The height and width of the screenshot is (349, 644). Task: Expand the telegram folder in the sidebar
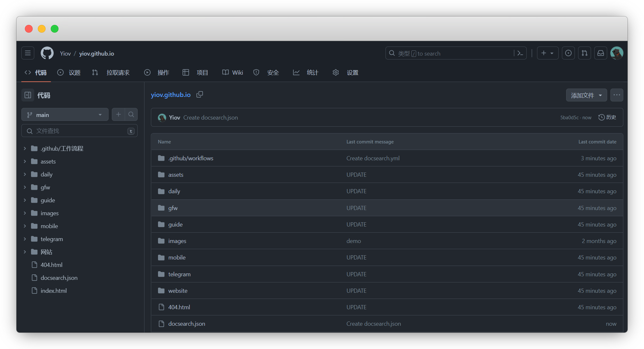click(25, 239)
